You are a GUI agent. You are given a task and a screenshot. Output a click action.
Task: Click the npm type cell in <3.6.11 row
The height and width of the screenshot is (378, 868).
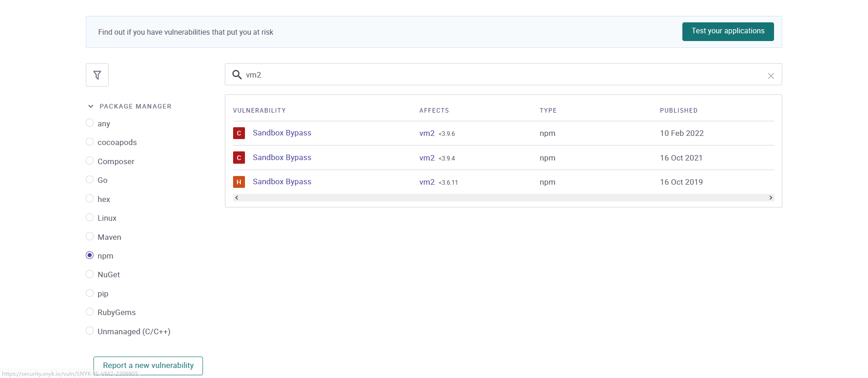point(547,182)
